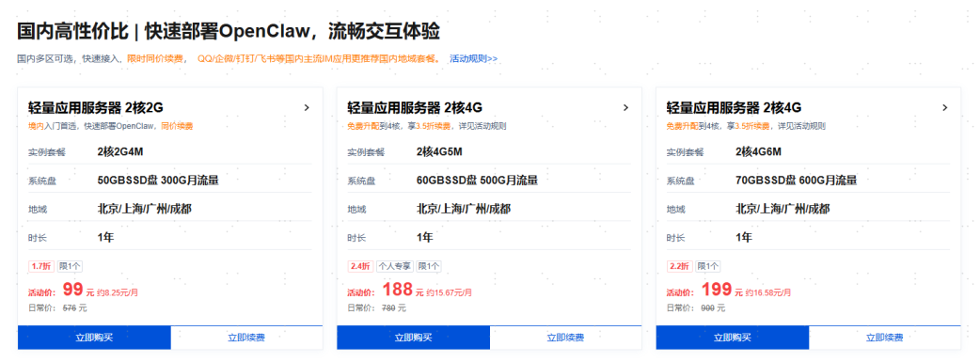980x362 pixels.
Task: Open the 活动规则>> link
Action: pos(474,59)
